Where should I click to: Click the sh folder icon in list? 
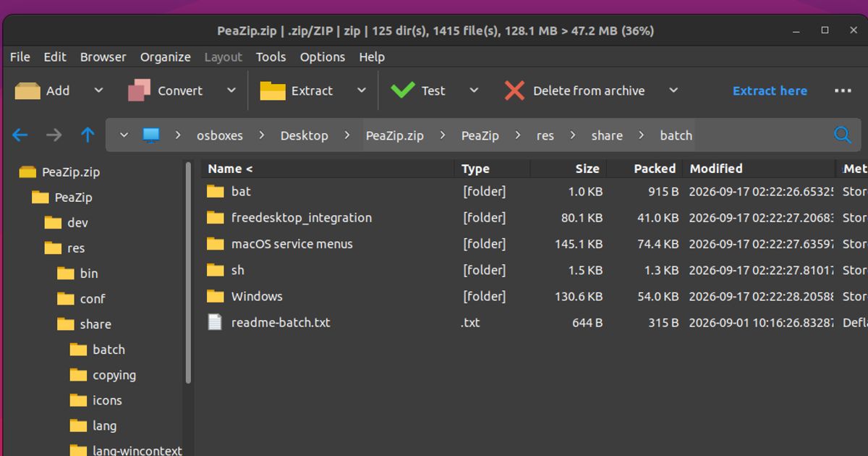pyautogui.click(x=216, y=270)
